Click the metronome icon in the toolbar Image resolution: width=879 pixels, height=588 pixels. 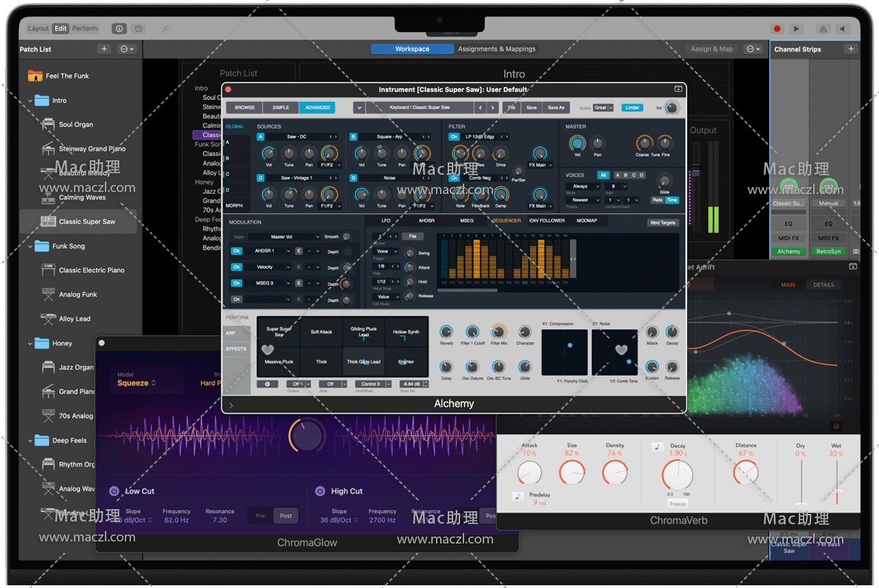pos(823,29)
